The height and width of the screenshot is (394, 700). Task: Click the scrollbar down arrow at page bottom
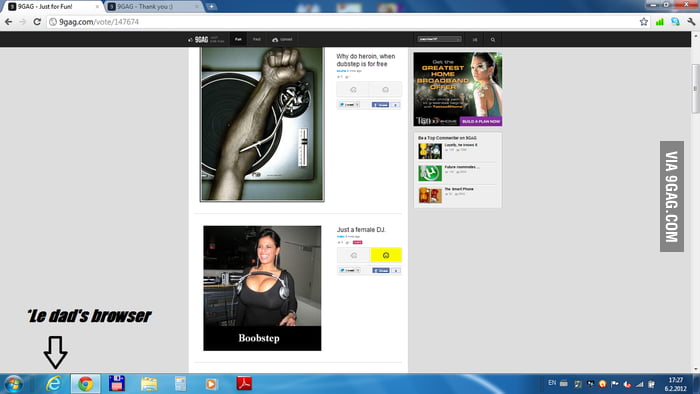tap(695, 369)
